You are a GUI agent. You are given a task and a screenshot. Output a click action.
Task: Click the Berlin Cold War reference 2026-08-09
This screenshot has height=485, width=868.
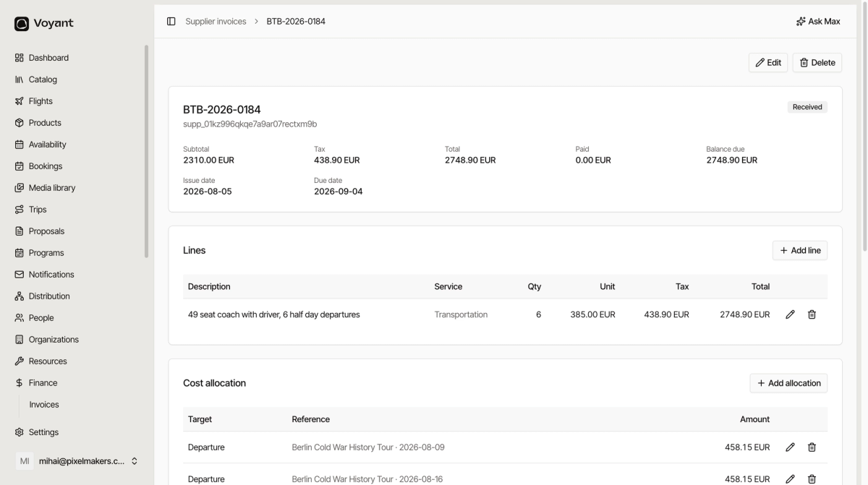tap(368, 447)
